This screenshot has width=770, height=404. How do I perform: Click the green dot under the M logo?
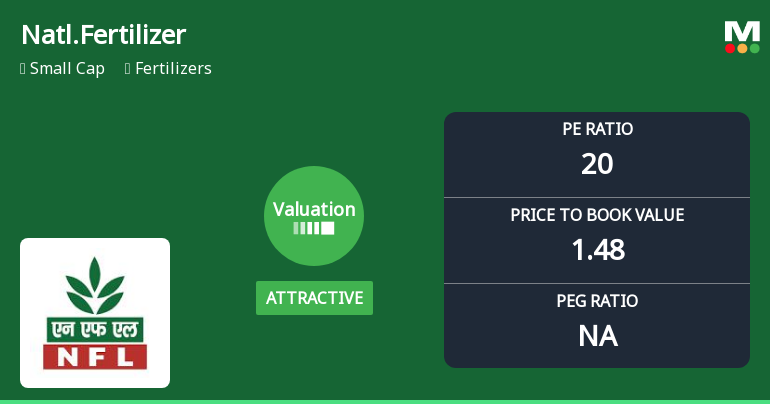click(754, 48)
